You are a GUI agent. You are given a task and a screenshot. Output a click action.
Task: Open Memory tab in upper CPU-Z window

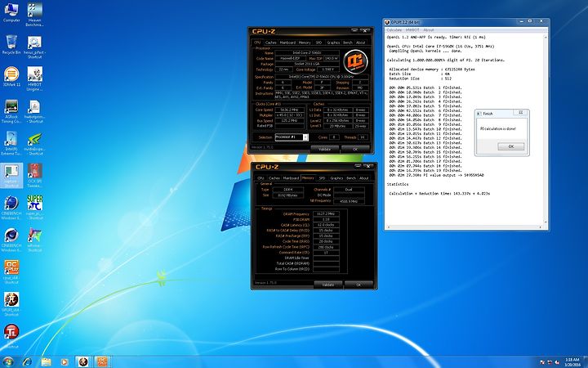pos(305,43)
